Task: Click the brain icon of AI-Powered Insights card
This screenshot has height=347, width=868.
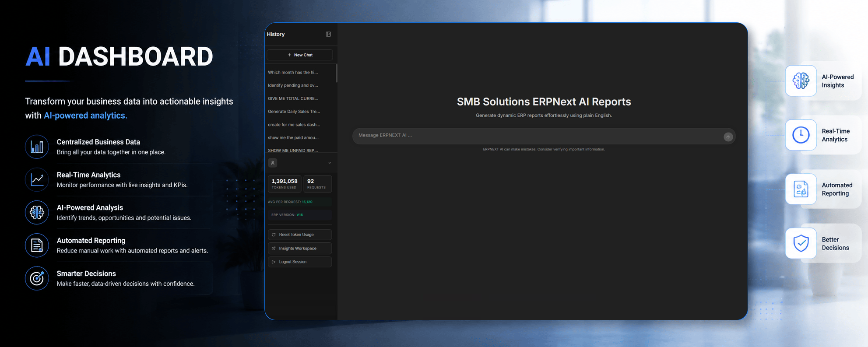Action: (x=801, y=81)
